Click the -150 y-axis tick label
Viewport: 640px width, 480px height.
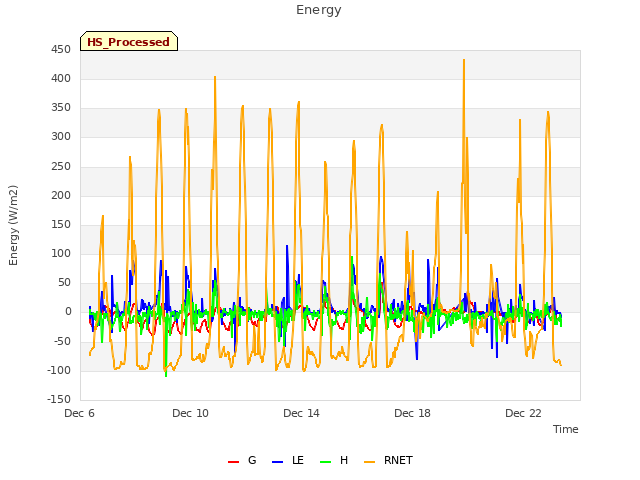pos(59,399)
